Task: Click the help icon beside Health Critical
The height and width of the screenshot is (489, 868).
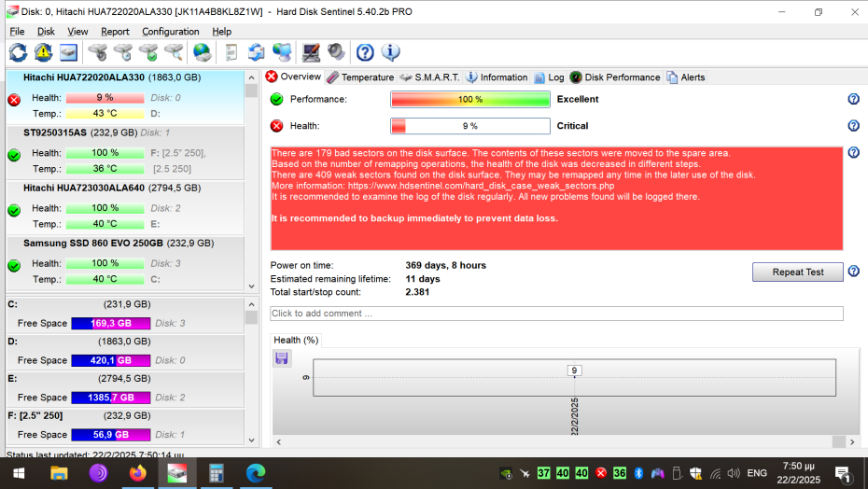Action: tap(854, 126)
